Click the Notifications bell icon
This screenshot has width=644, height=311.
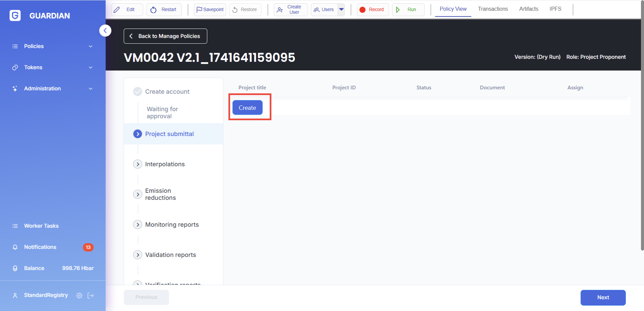pos(15,247)
